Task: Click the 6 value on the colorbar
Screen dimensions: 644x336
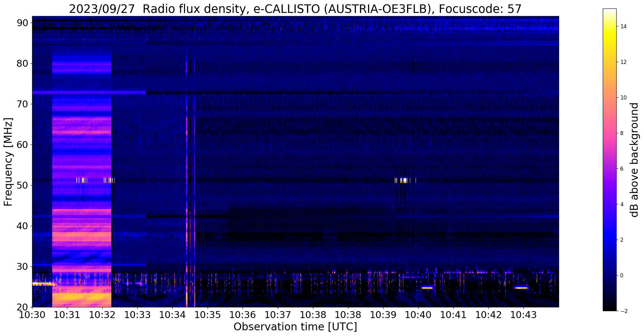Action: pos(621,169)
